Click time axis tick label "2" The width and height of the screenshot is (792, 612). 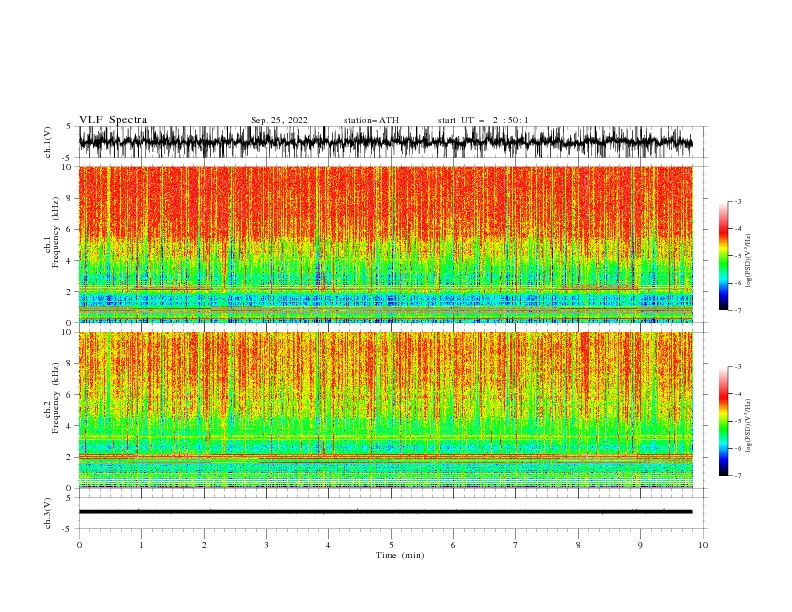click(x=204, y=545)
